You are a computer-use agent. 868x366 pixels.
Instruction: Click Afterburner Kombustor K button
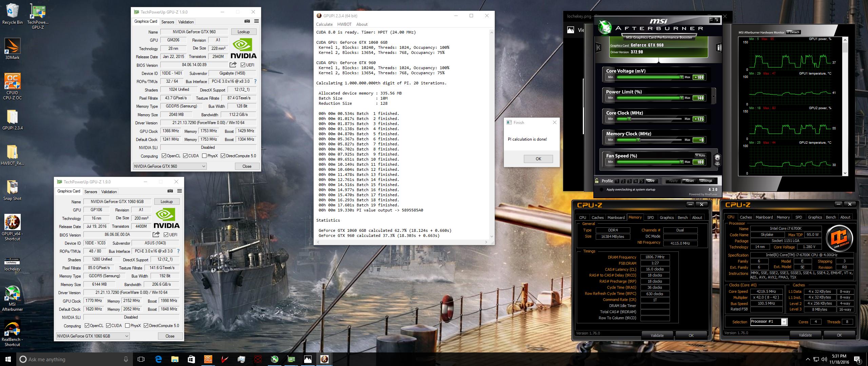point(598,48)
